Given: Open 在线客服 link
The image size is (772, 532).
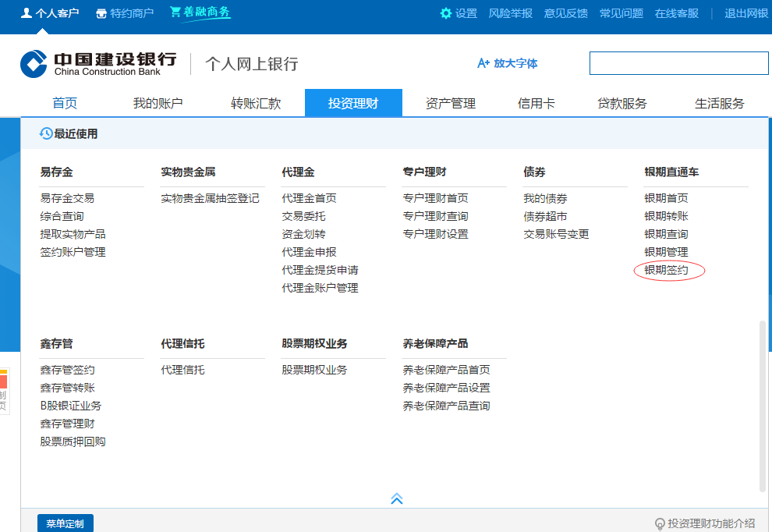Looking at the screenshot, I should pyautogui.click(x=677, y=13).
